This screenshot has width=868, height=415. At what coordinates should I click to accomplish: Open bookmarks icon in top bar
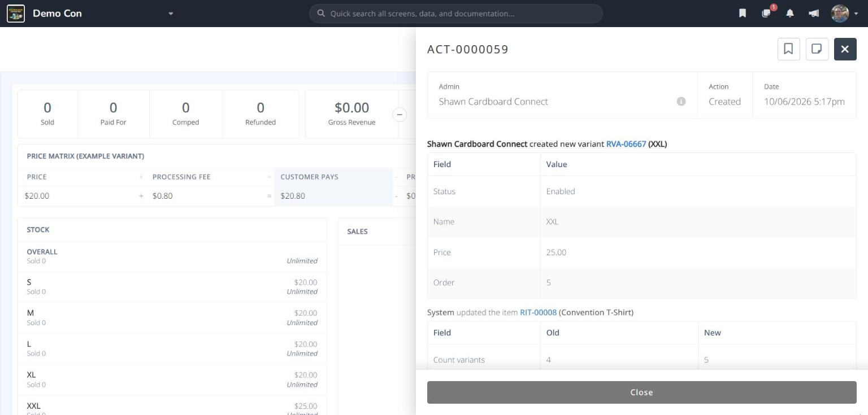[743, 14]
